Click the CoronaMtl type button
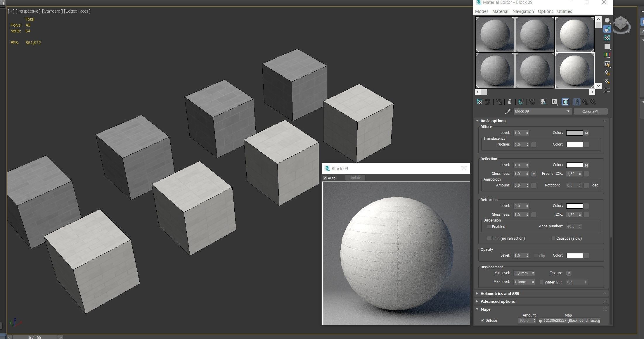 [x=591, y=111]
